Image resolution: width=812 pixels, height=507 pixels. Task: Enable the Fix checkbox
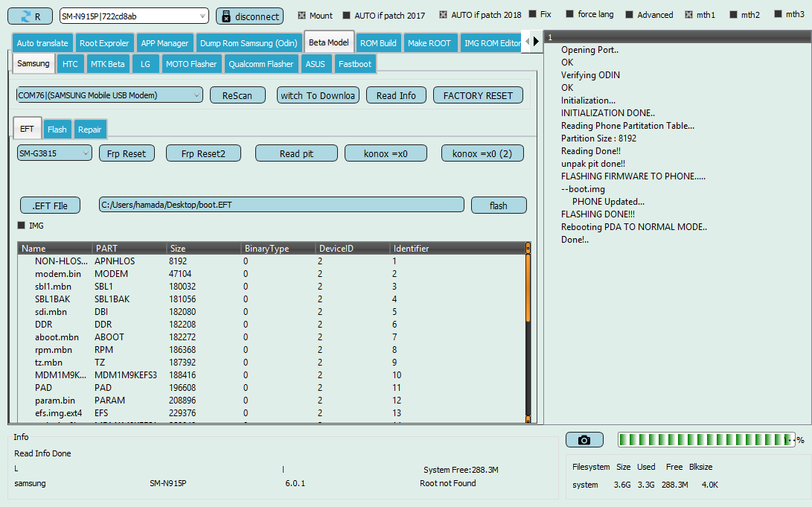pos(532,14)
